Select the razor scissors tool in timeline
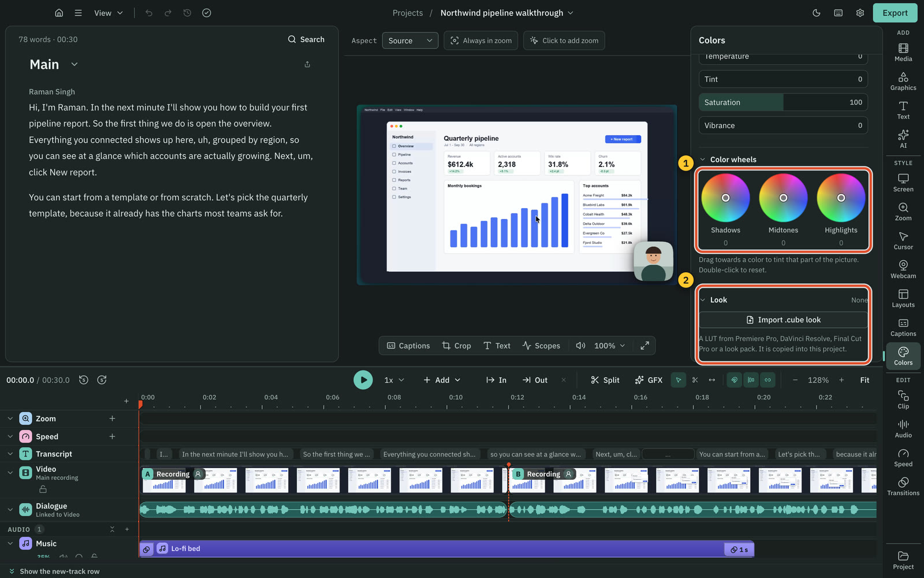The width and height of the screenshot is (924, 578). (695, 380)
